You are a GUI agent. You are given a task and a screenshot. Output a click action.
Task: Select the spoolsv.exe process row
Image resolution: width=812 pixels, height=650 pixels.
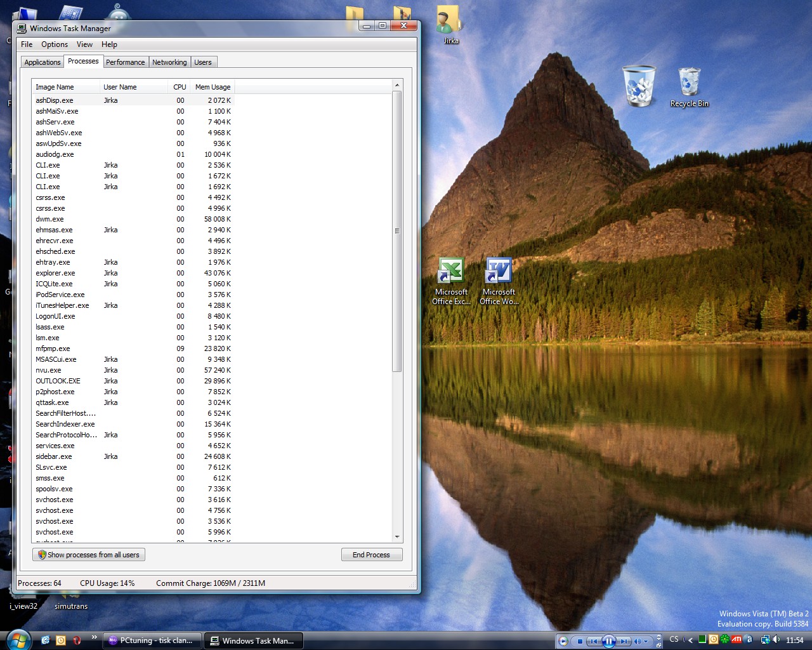(133, 489)
